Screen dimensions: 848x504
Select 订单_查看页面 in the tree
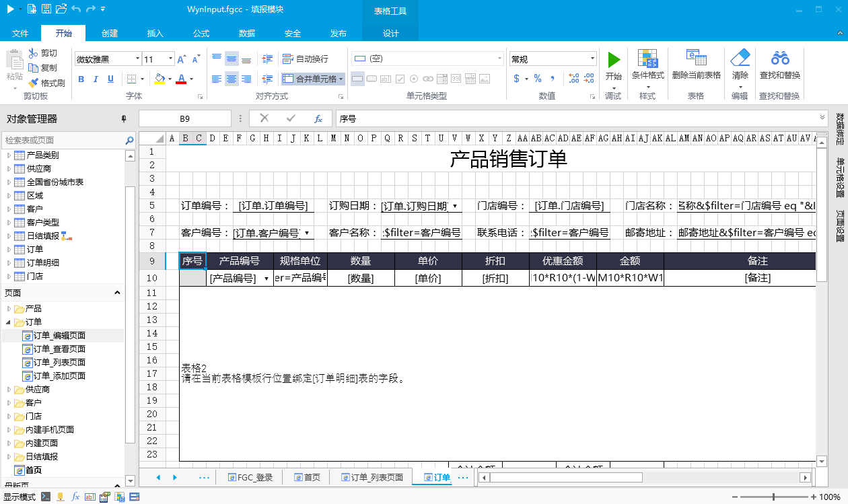pos(59,349)
